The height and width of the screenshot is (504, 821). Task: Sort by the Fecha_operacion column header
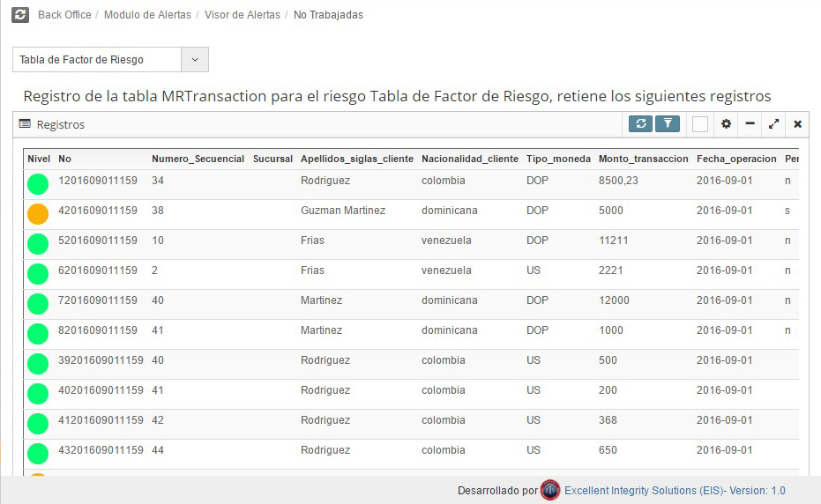pyautogui.click(x=736, y=159)
